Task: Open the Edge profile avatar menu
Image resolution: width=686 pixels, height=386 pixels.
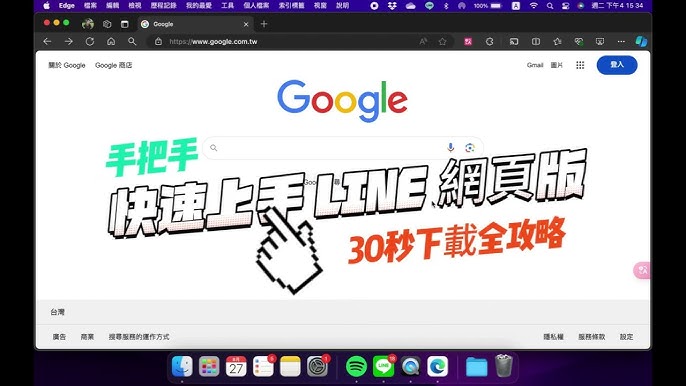Action: (88, 24)
